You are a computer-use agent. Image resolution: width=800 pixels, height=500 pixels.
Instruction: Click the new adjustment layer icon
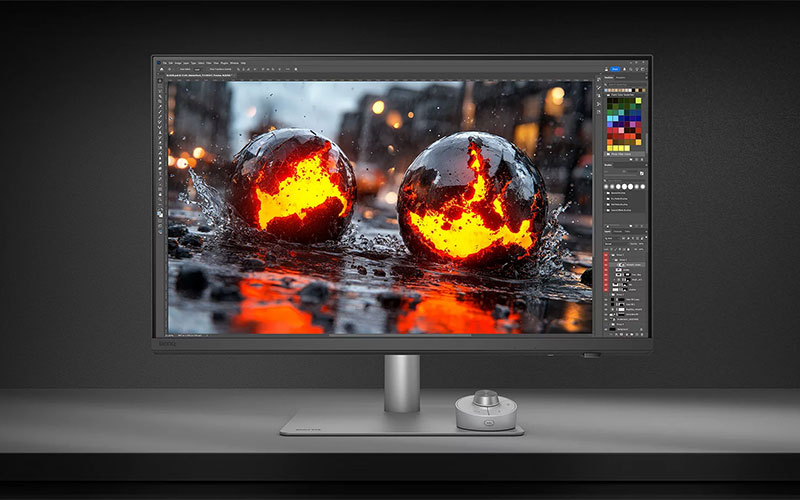(627, 335)
